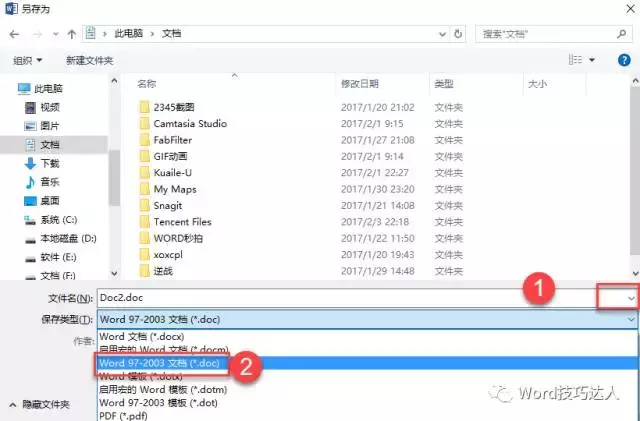Image resolution: width=640 pixels, height=421 pixels.
Task: Sort by 名称 column header
Action: [147, 84]
